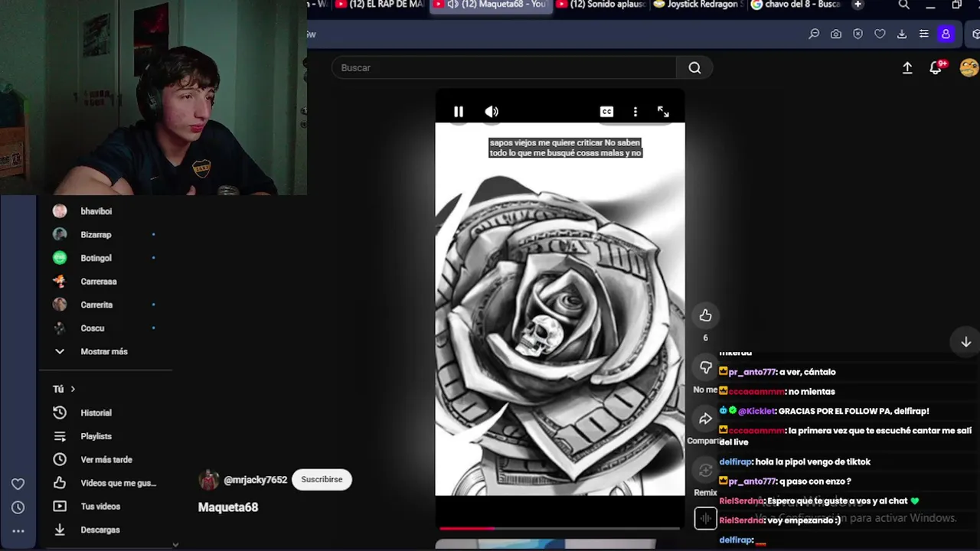Viewport: 980px width, 551px height.
Task: Share the Short with the Compartir arrow icon
Action: [705, 419]
